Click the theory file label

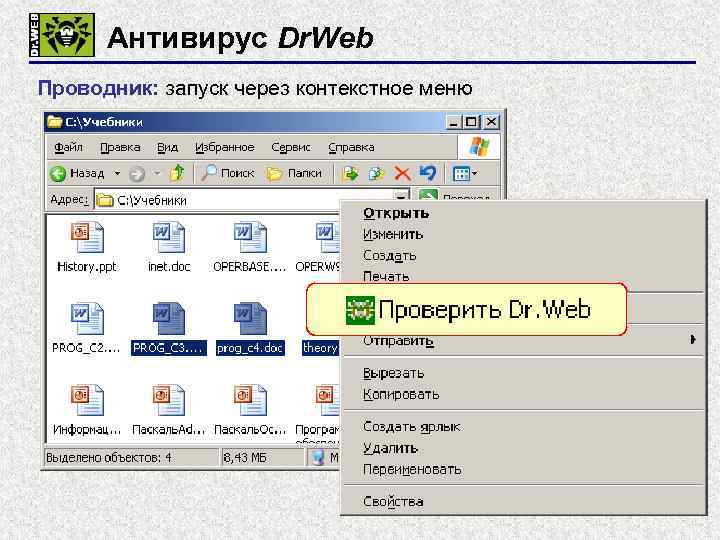tap(321, 348)
